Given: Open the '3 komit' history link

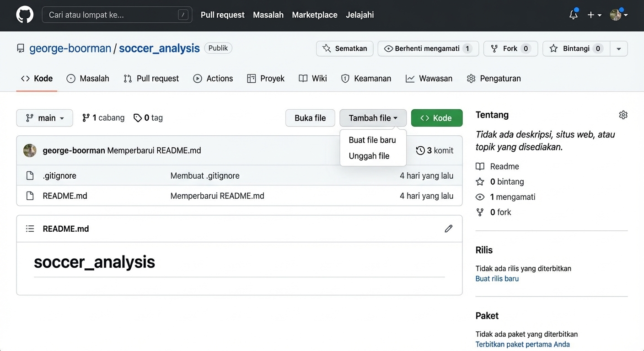Looking at the screenshot, I should (435, 150).
